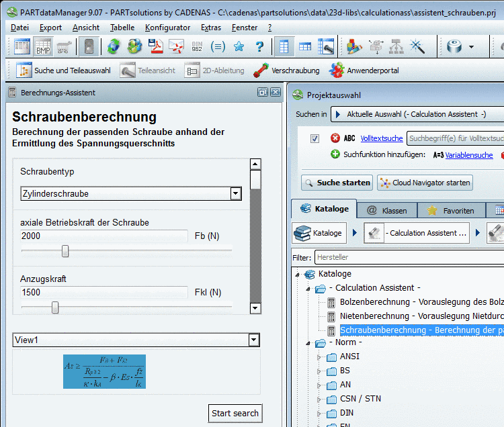Image resolution: width=504 pixels, height=427 pixels.
Task: Select the horizontal table layout icon
Action: (304, 47)
